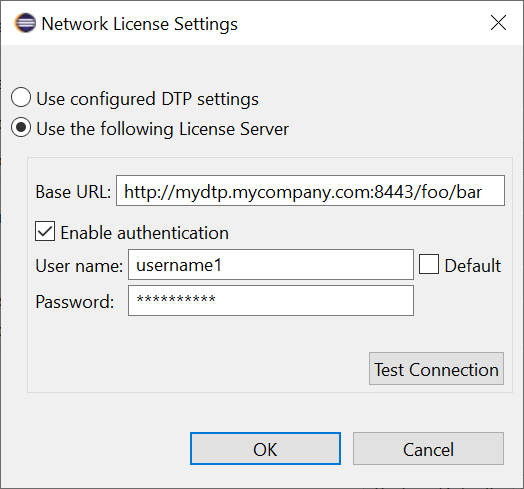Close the Network License Settings dialog
This screenshot has height=489, width=524.
coord(498,23)
